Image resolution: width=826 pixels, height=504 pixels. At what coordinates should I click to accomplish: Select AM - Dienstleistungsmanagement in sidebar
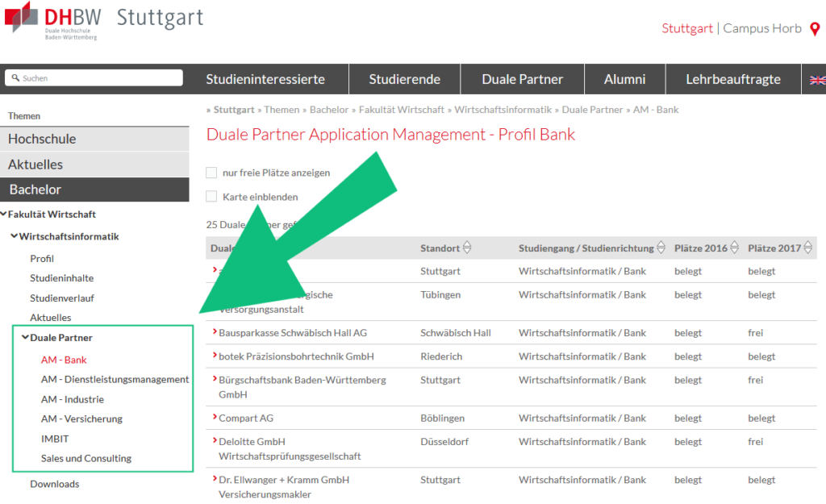point(115,379)
